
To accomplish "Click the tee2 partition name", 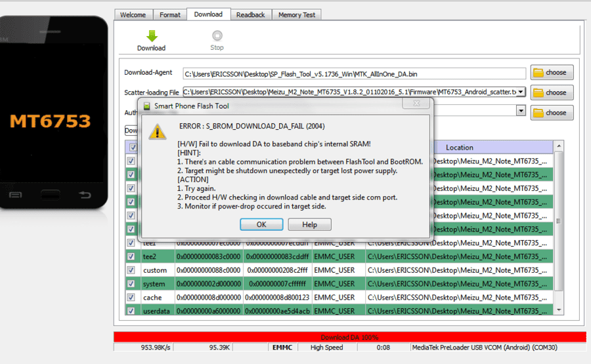I will (x=150, y=256).
